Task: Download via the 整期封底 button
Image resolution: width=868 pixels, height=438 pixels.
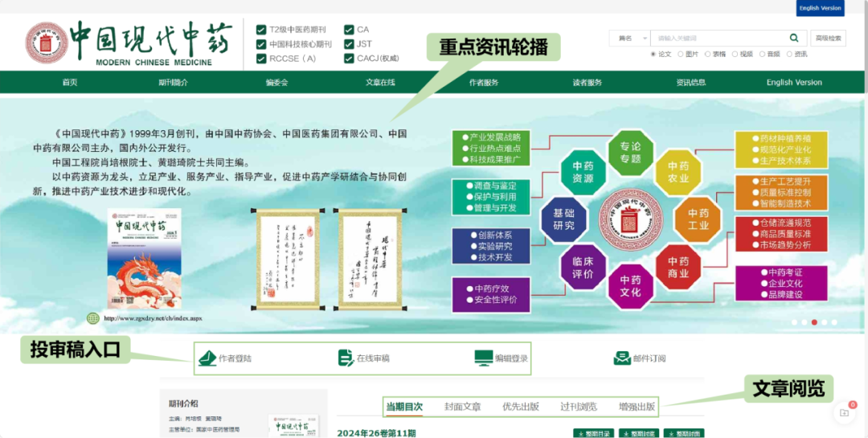Action: tap(639, 433)
